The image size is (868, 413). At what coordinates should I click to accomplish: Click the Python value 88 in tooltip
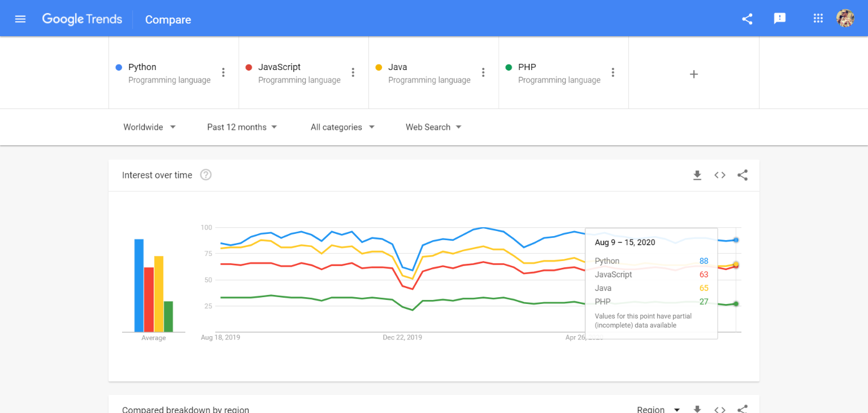(x=704, y=261)
